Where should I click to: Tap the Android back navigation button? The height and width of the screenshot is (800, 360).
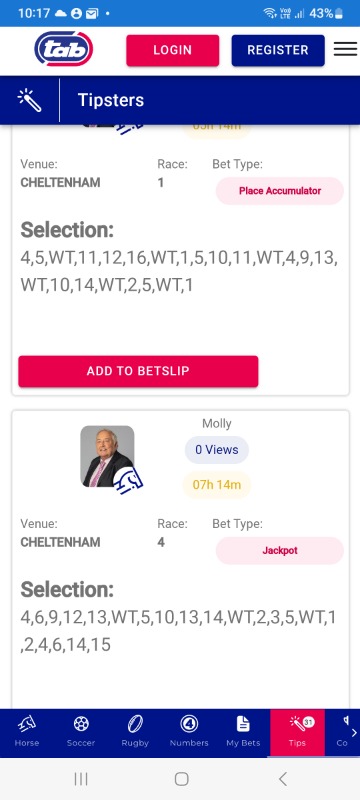click(x=283, y=779)
